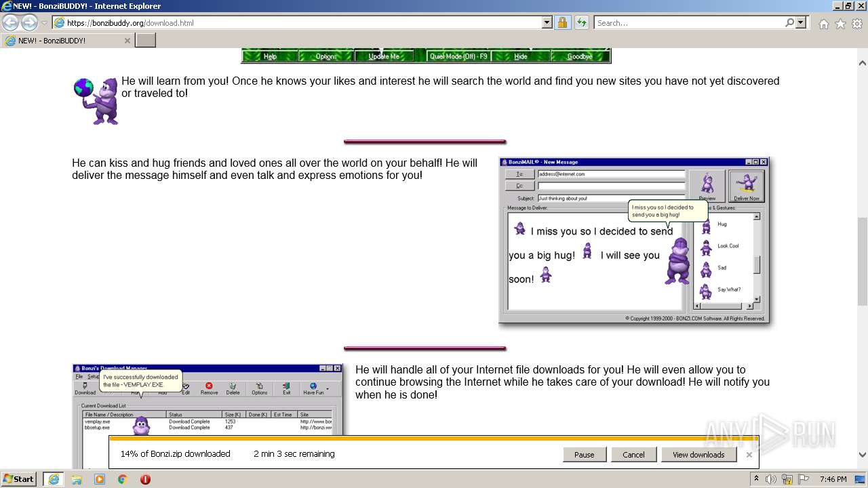Click Options icon in Download Manager screenshot
Screen dimensions: 868x488
click(259, 388)
